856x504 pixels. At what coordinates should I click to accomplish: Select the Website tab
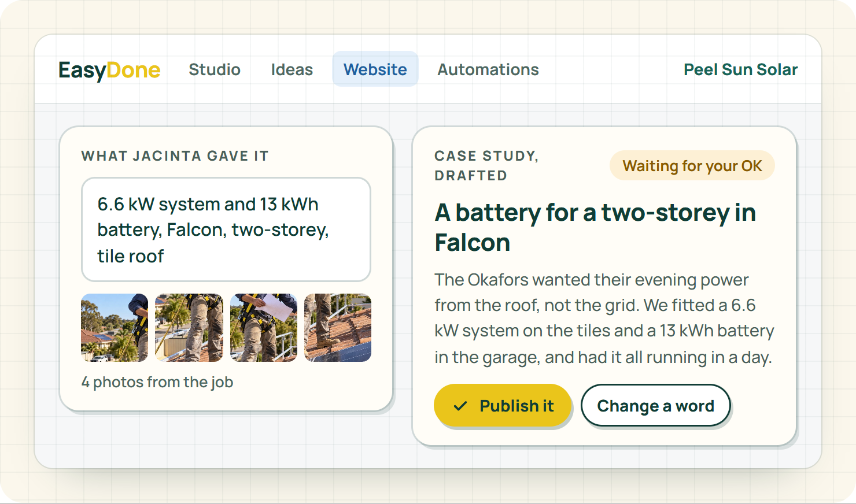375,69
